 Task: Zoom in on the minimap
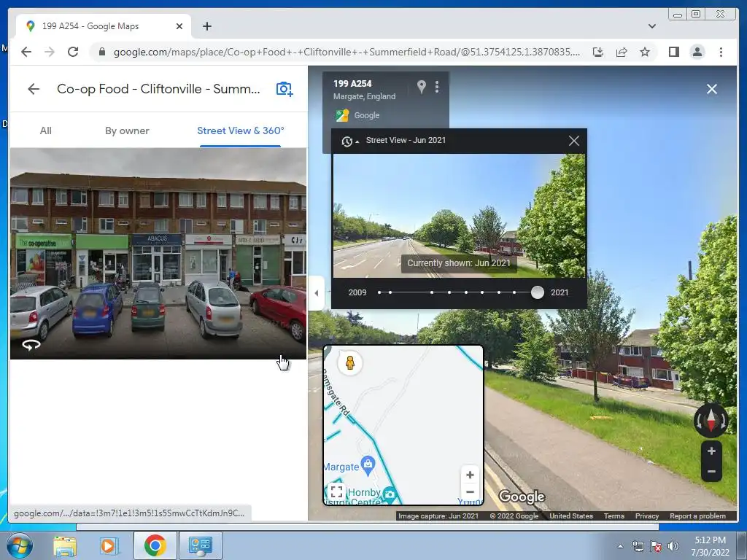[x=470, y=475]
